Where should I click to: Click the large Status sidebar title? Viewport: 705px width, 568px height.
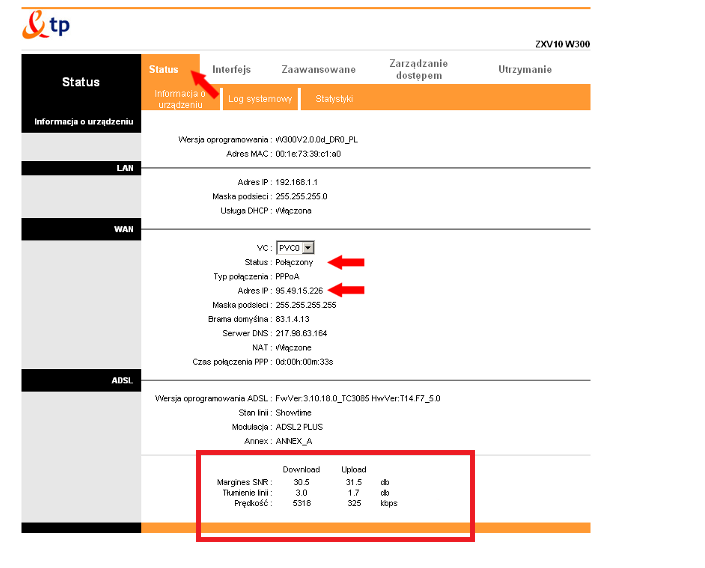pyautogui.click(x=81, y=82)
